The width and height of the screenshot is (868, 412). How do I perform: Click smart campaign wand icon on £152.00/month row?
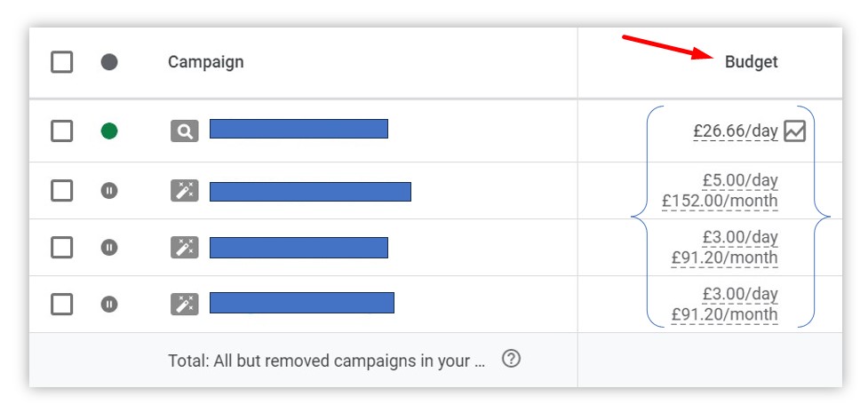(184, 191)
